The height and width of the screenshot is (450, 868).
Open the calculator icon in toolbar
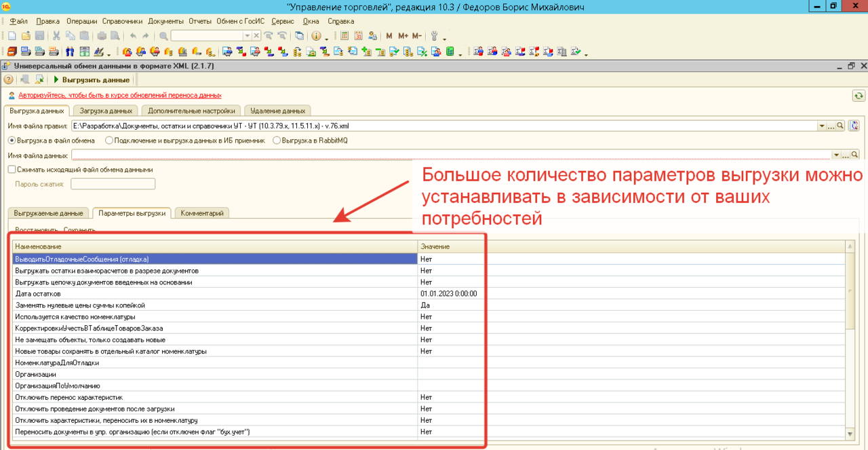tap(344, 36)
